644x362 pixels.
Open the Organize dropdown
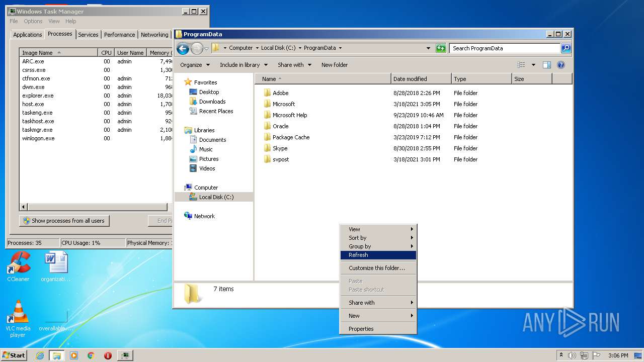pos(195,65)
